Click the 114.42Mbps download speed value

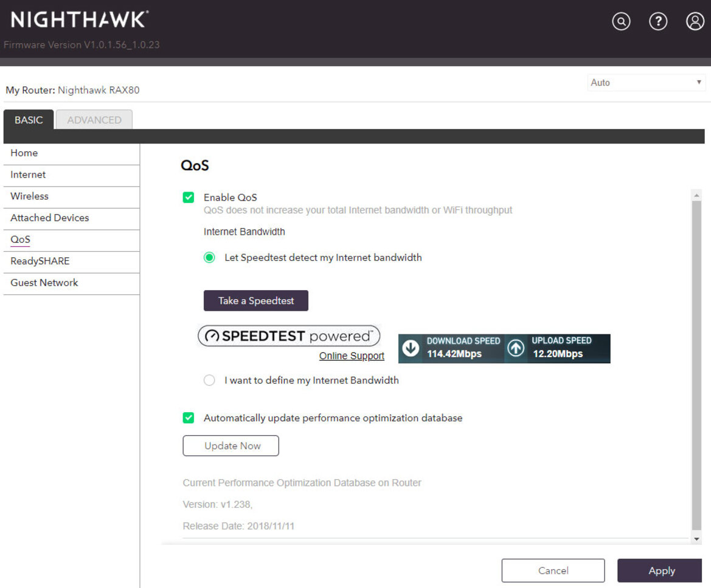pos(454,354)
